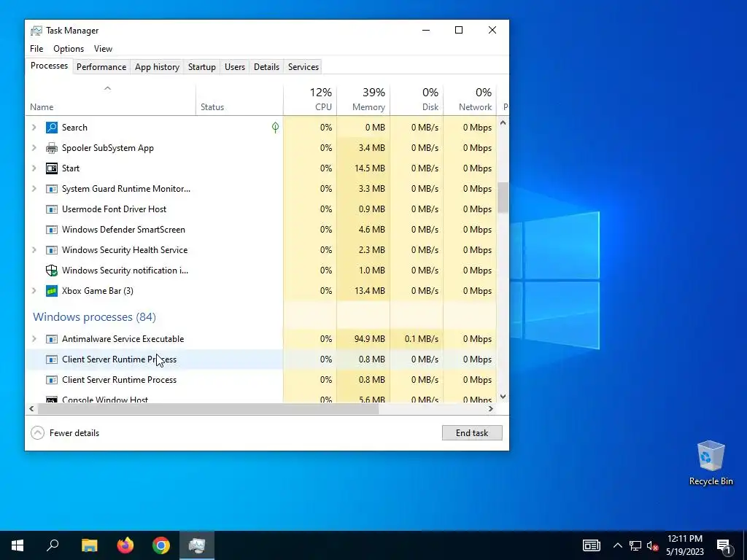Open the View menu
The image size is (747, 560).
pos(103,49)
